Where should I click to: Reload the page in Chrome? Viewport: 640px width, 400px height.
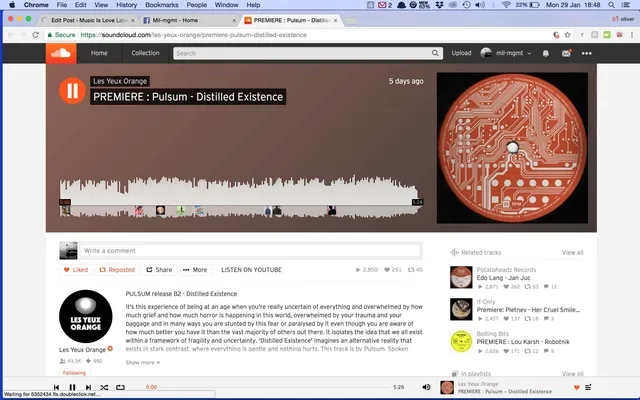[36, 35]
